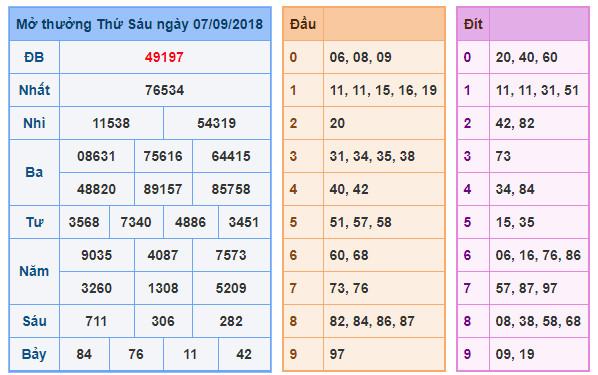This screenshot has height=375, width=598.
Task: Click fifth prize number 5209
Action: click(x=231, y=288)
